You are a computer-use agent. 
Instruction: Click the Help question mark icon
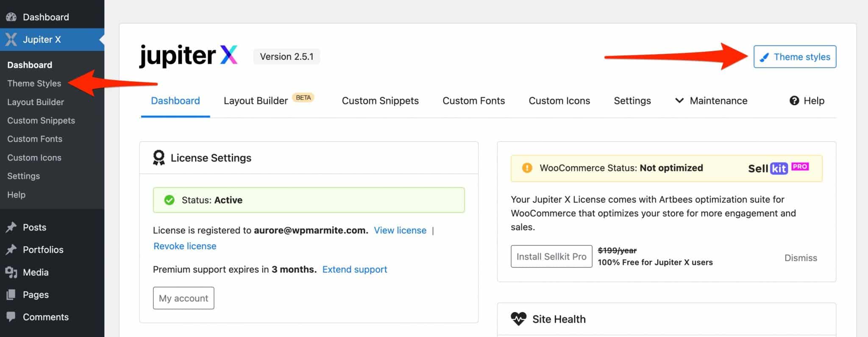tap(794, 100)
